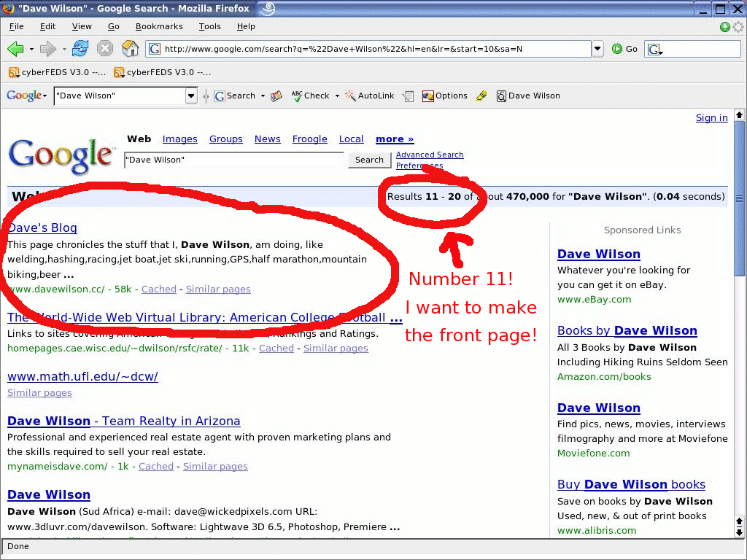Click the Sud Africa Dave Wilson result title
The image size is (747, 560).
49,495
